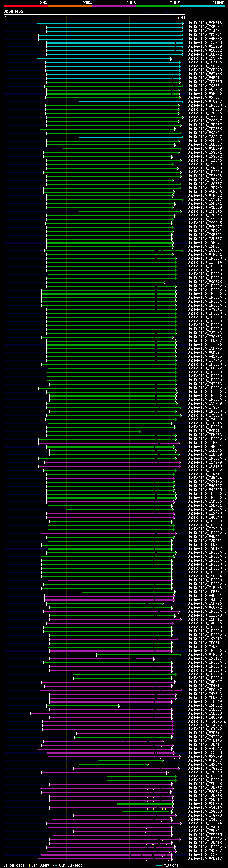Select the UniRef100_B4F9I1 label
This screenshot has height=868, width=228.
(204, 78)
